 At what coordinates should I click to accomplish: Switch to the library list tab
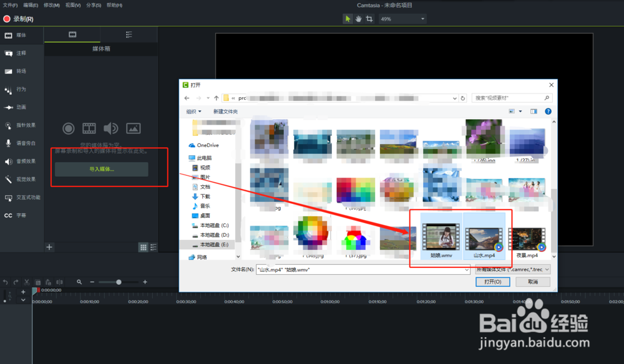129,34
